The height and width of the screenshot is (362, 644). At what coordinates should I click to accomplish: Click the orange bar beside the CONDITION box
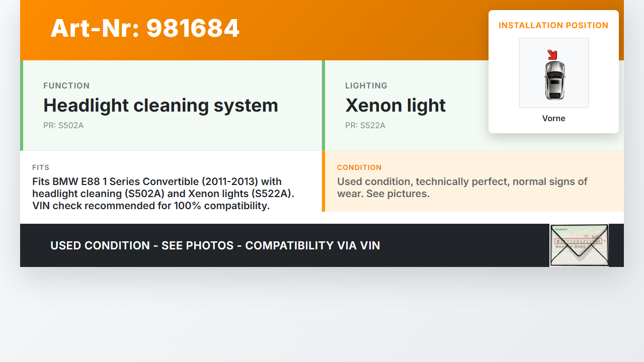pyautogui.click(x=324, y=181)
